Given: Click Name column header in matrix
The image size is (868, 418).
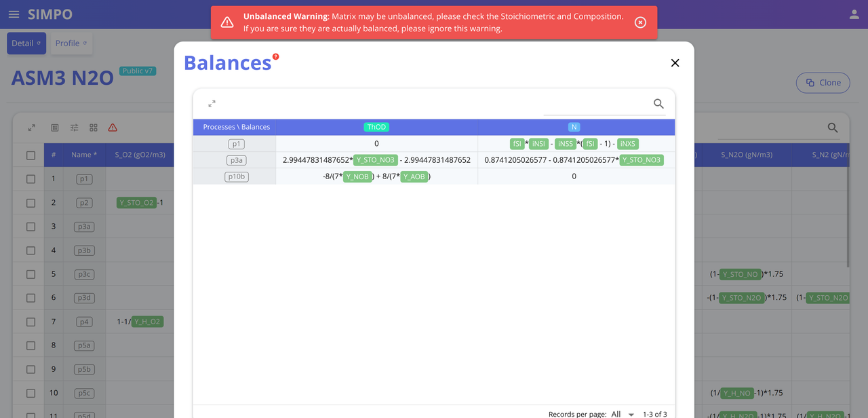Looking at the screenshot, I should 84,155.
